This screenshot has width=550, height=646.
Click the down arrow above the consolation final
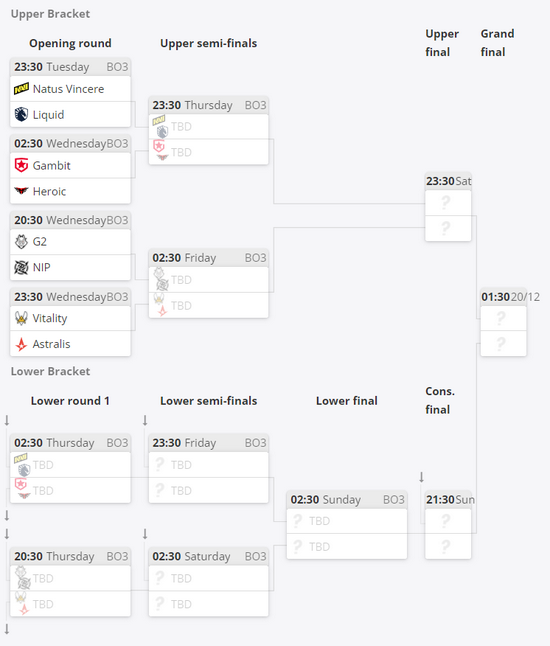(x=421, y=477)
